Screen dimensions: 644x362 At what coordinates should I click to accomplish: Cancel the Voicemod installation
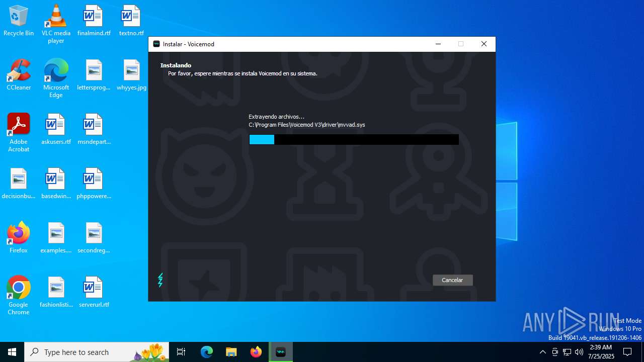click(452, 280)
